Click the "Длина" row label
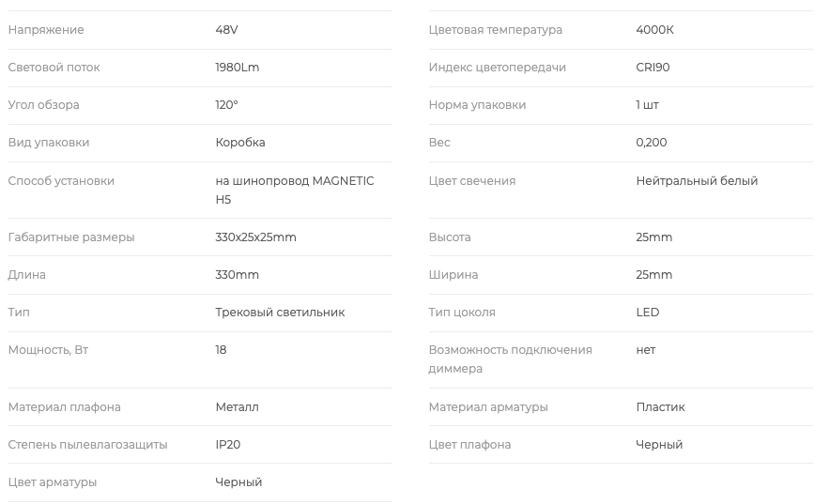This screenshot has height=504, width=830. (x=26, y=275)
